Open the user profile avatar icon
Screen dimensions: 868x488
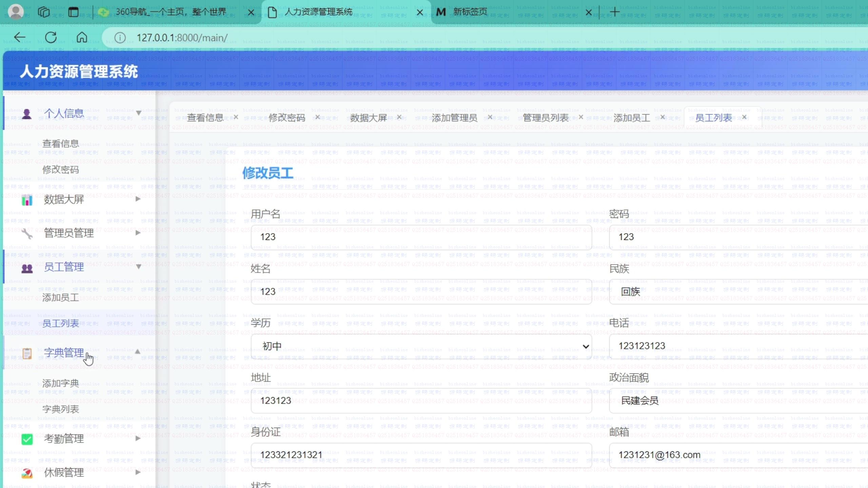[16, 12]
